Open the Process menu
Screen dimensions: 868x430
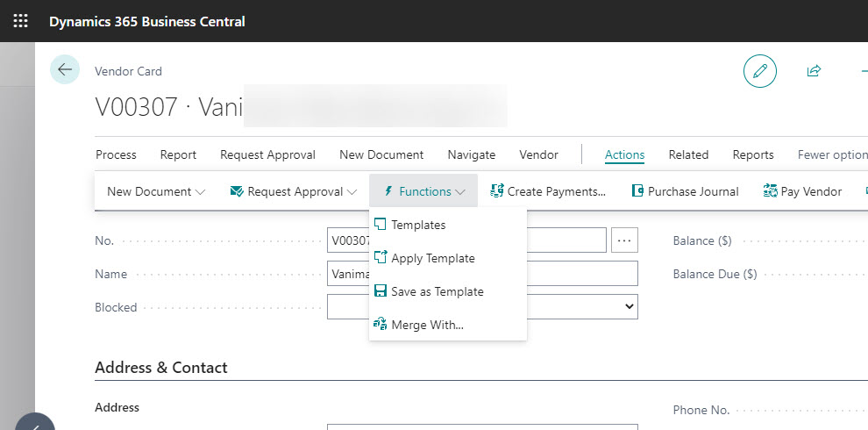(117, 154)
